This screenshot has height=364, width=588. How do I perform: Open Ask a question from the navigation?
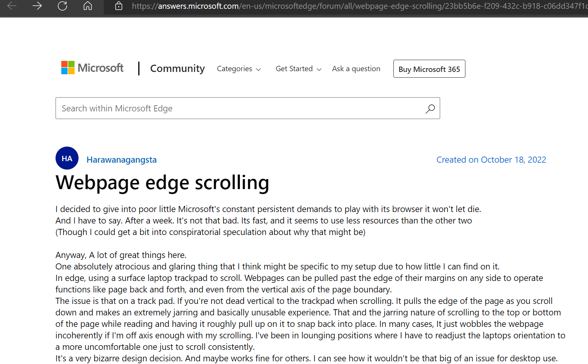[356, 69]
